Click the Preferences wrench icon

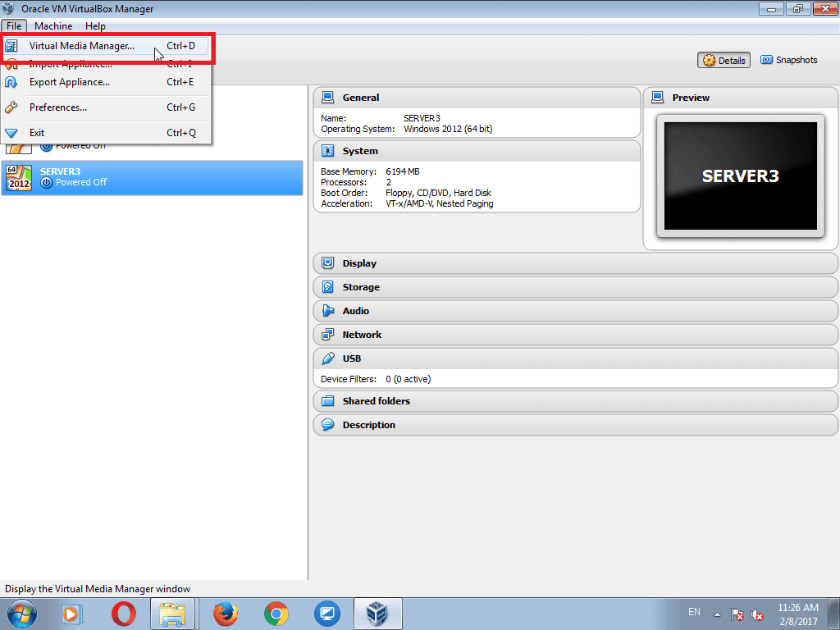pyautogui.click(x=11, y=107)
